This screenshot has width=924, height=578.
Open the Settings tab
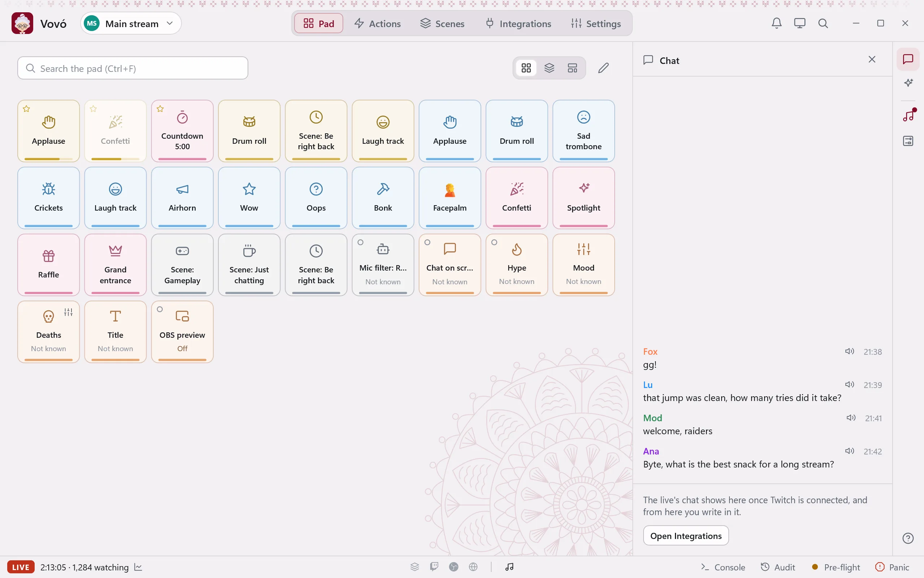(596, 23)
